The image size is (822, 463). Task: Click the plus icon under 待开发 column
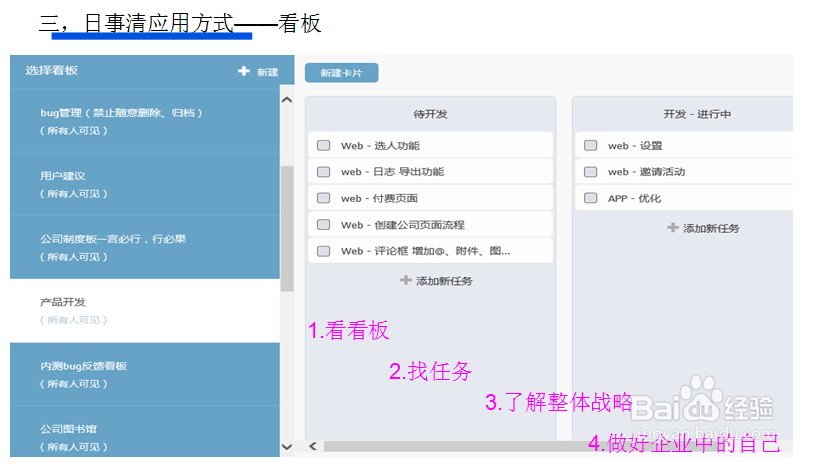coord(405,281)
